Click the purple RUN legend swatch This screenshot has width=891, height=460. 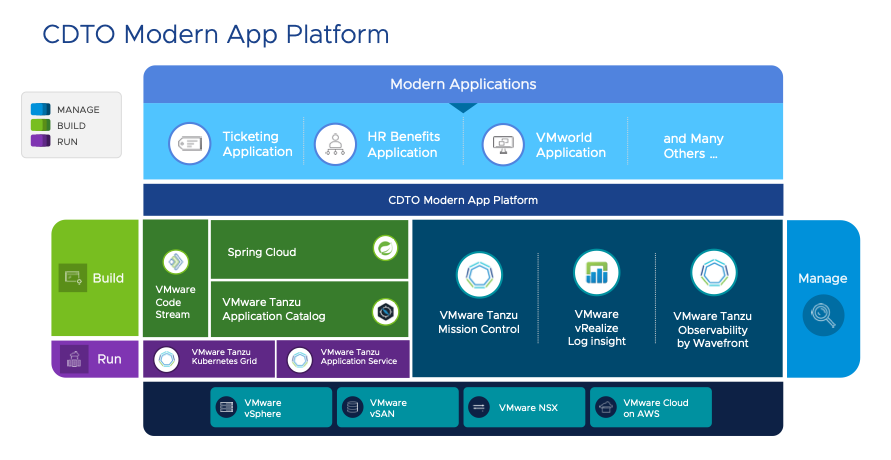[40, 141]
